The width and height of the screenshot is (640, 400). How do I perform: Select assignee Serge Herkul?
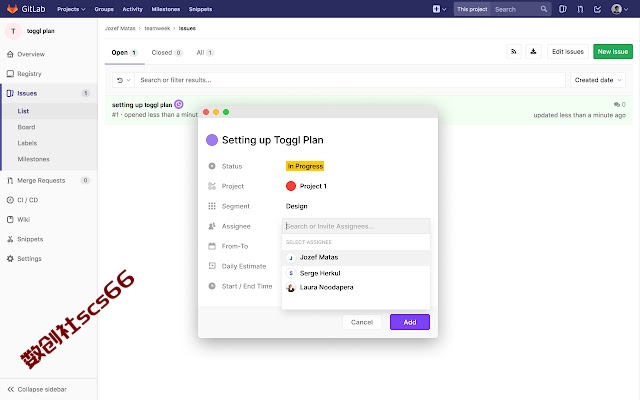tap(356, 273)
